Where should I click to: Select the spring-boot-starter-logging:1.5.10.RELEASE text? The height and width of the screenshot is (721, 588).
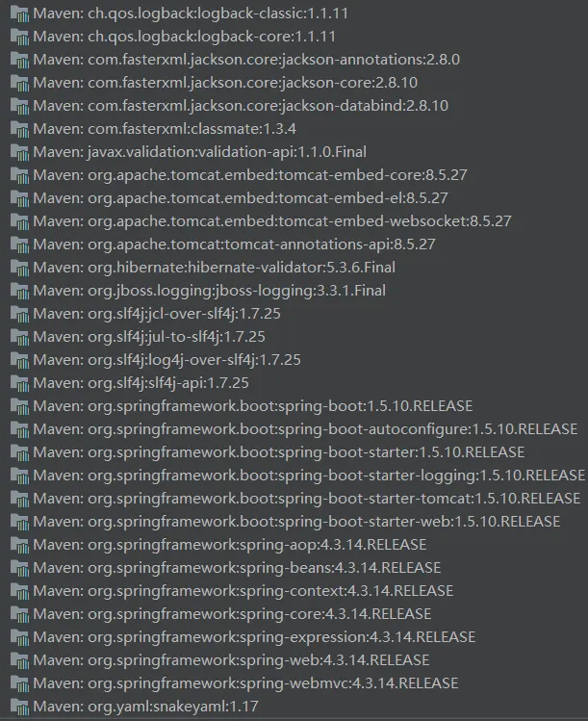310,476
